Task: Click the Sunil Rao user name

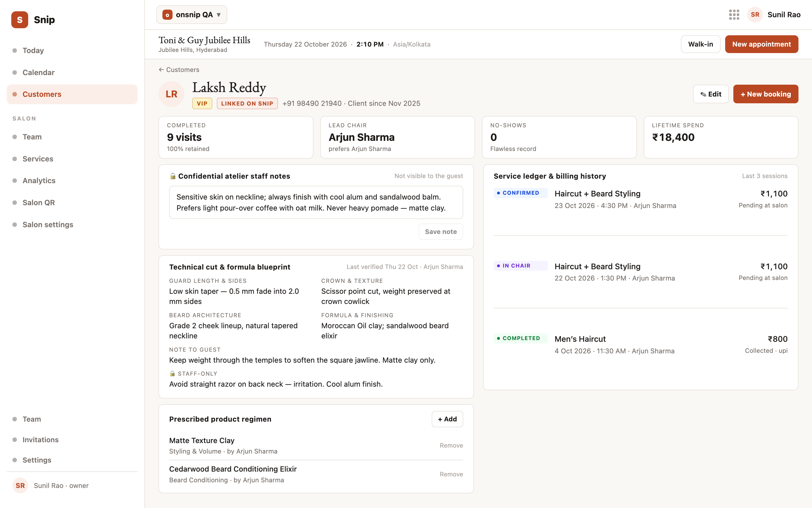Action: [x=784, y=15]
